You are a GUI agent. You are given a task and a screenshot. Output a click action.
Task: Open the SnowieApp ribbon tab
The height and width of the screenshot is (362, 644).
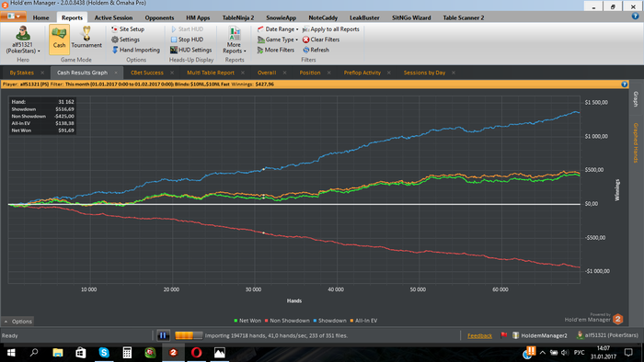tap(281, 17)
